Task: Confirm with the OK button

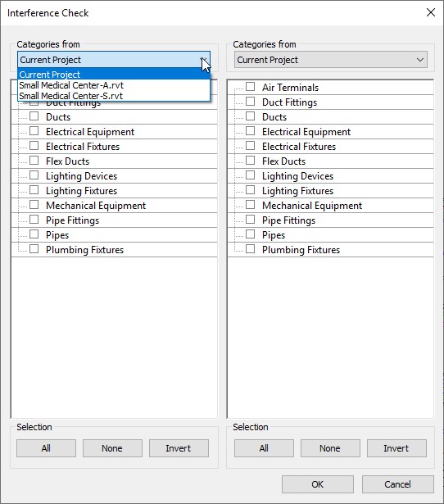Action: pyautogui.click(x=318, y=484)
